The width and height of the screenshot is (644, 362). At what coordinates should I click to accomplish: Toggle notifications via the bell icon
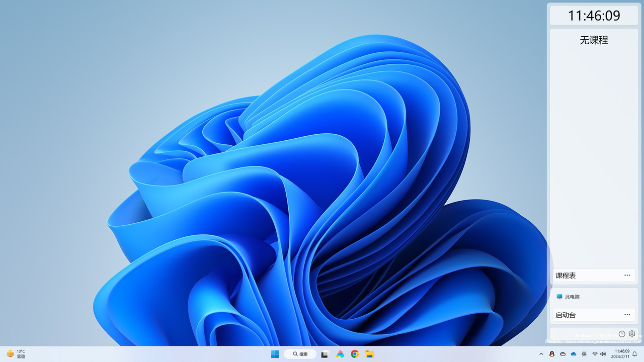tap(635, 354)
